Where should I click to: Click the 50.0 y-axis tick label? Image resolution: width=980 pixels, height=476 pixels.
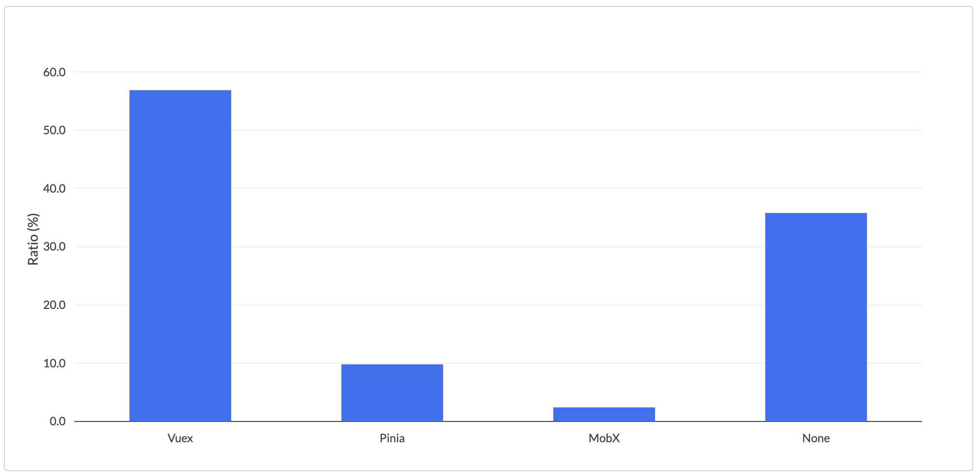click(x=55, y=130)
